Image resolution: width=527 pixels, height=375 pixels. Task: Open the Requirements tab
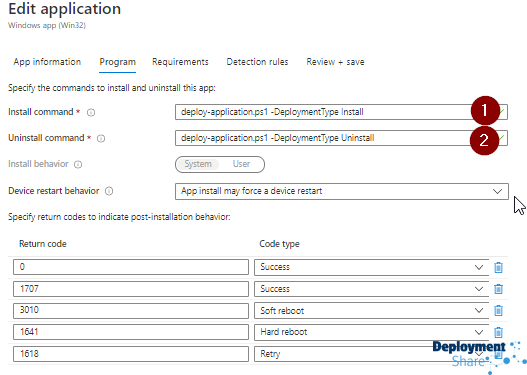(180, 62)
